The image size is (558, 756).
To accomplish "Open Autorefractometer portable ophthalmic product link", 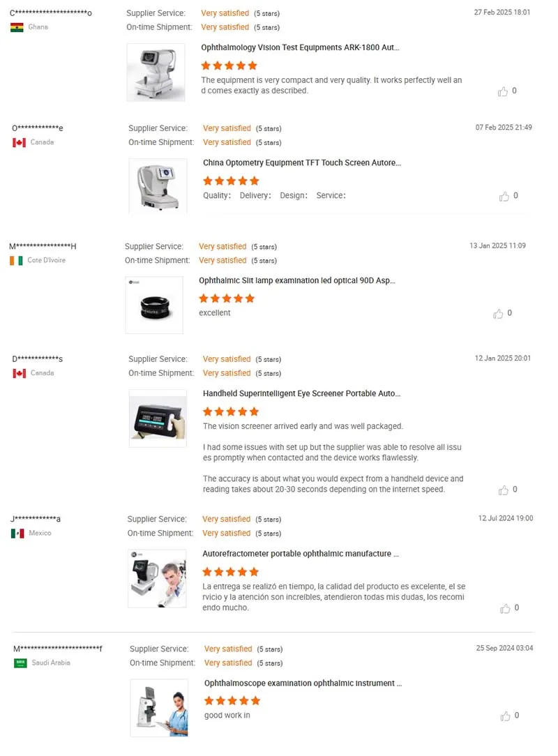I will (301, 554).
